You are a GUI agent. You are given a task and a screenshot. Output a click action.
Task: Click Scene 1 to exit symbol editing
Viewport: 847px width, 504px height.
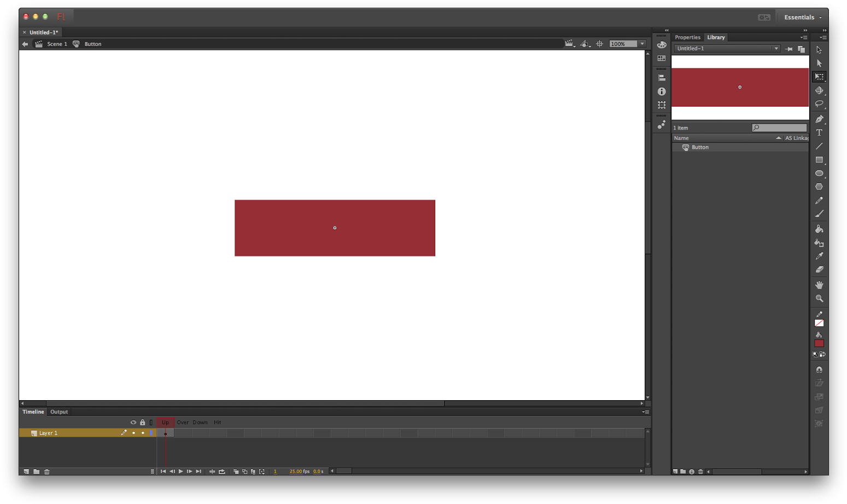(x=57, y=44)
